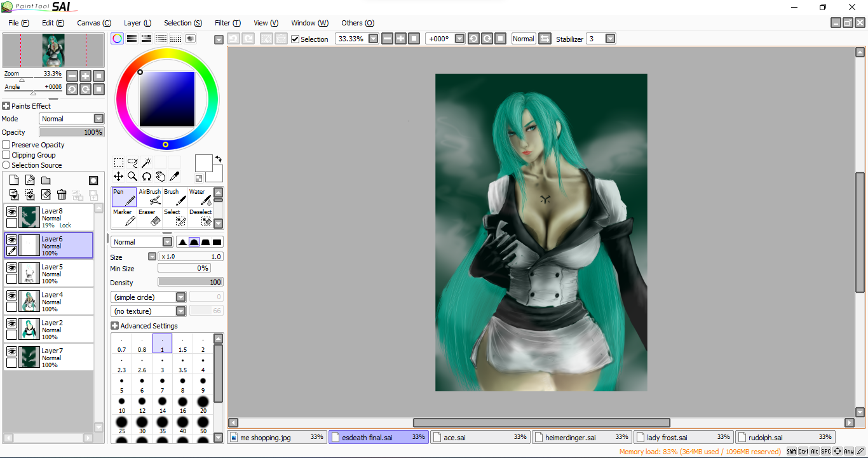Pick the lasso selection tool

(133, 163)
